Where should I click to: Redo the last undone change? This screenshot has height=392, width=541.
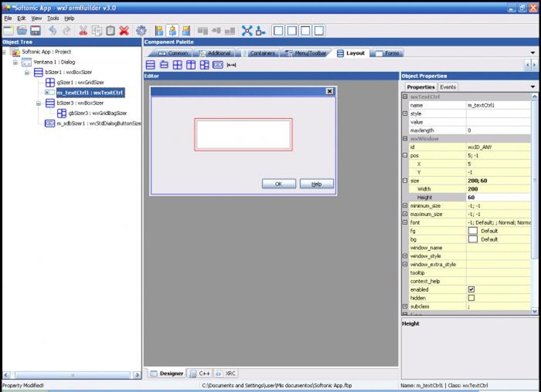[66, 31]
